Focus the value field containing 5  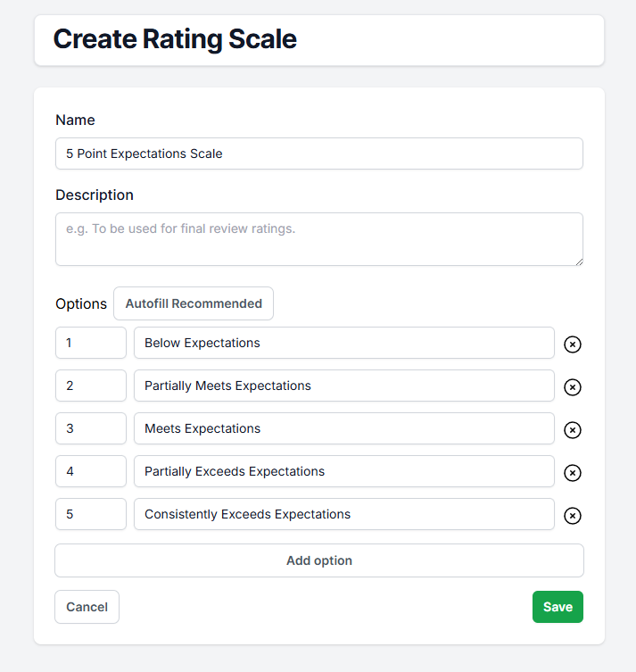pos(90,514)
